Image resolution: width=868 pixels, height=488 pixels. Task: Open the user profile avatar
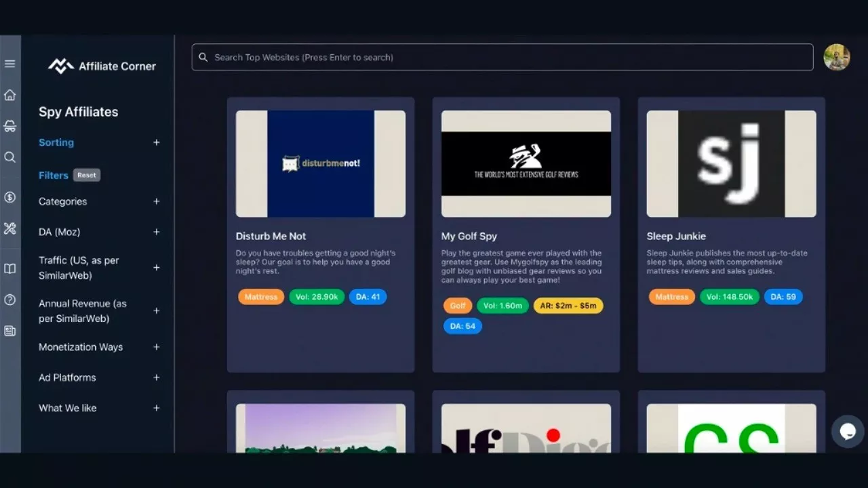(x=837, y=58)
